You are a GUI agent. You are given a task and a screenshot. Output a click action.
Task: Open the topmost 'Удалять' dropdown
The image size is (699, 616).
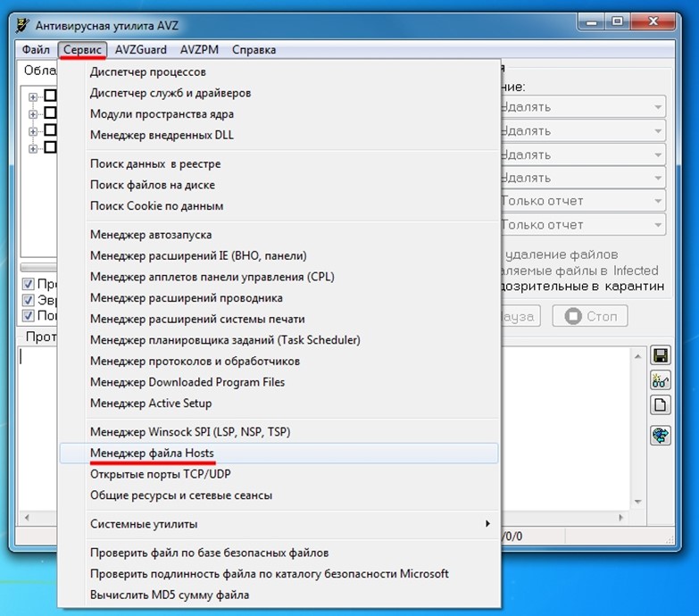(x=581, y=107)
